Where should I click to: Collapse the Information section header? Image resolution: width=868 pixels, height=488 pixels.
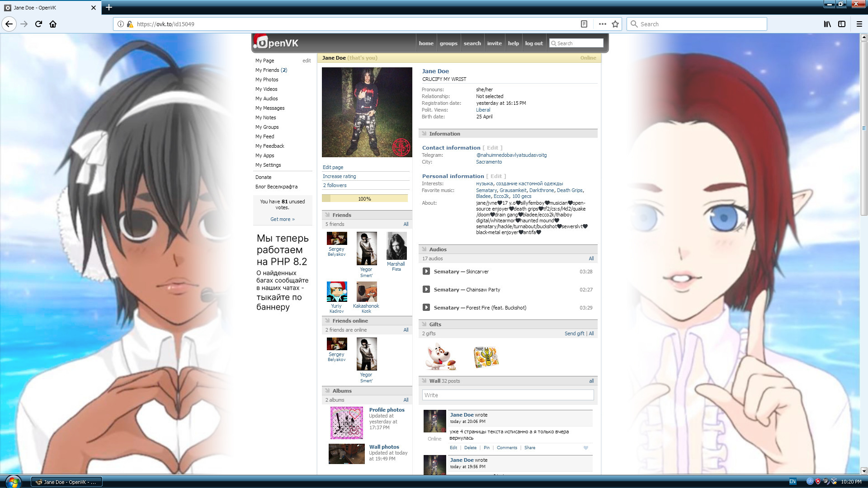444,134
